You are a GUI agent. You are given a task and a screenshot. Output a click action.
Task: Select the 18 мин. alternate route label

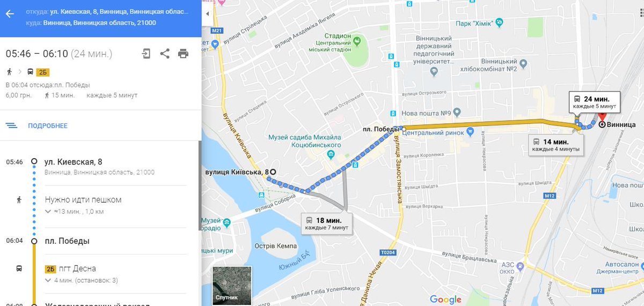[327, 223]
